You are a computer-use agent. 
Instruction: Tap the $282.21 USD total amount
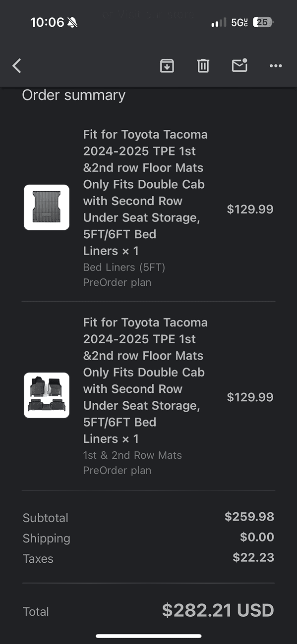(x=218, y=610)
